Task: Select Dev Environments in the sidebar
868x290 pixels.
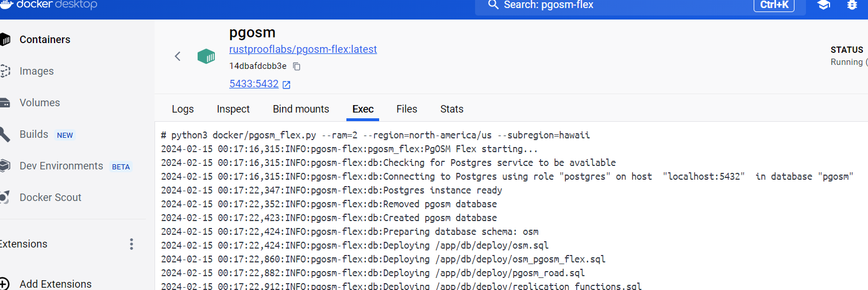Action: 61,166
